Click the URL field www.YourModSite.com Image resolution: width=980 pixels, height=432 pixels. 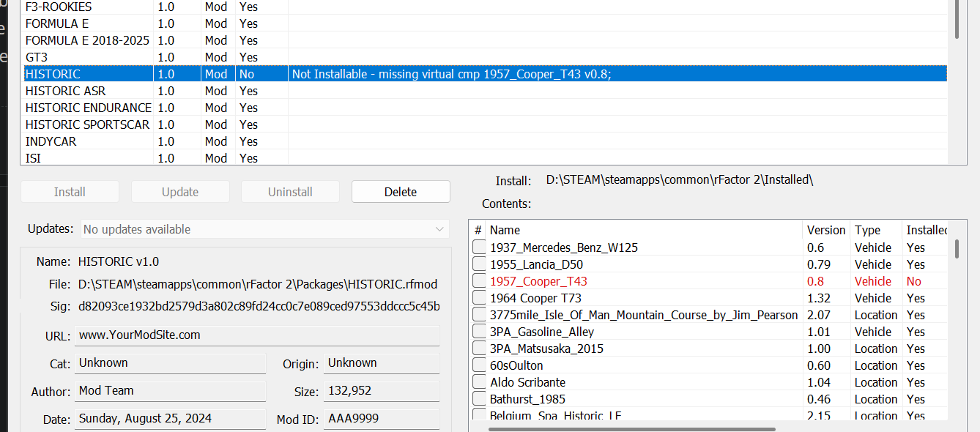coord(257,335)
